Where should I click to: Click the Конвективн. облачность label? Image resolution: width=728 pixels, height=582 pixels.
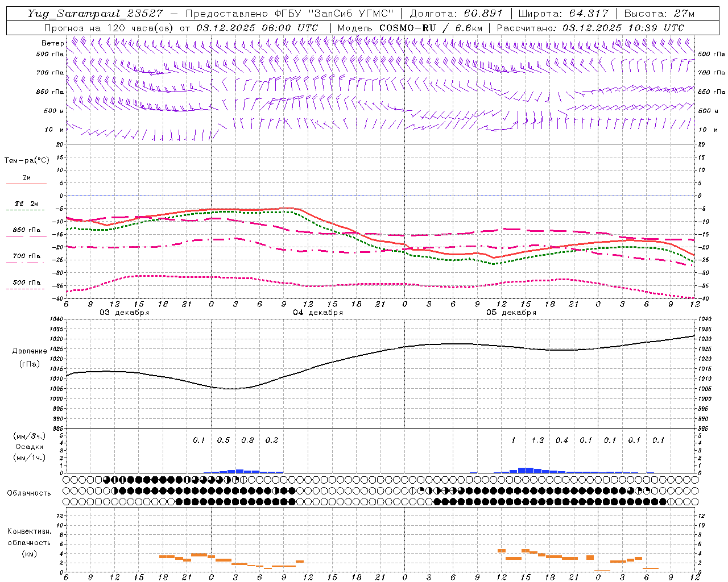coord(29,537)
